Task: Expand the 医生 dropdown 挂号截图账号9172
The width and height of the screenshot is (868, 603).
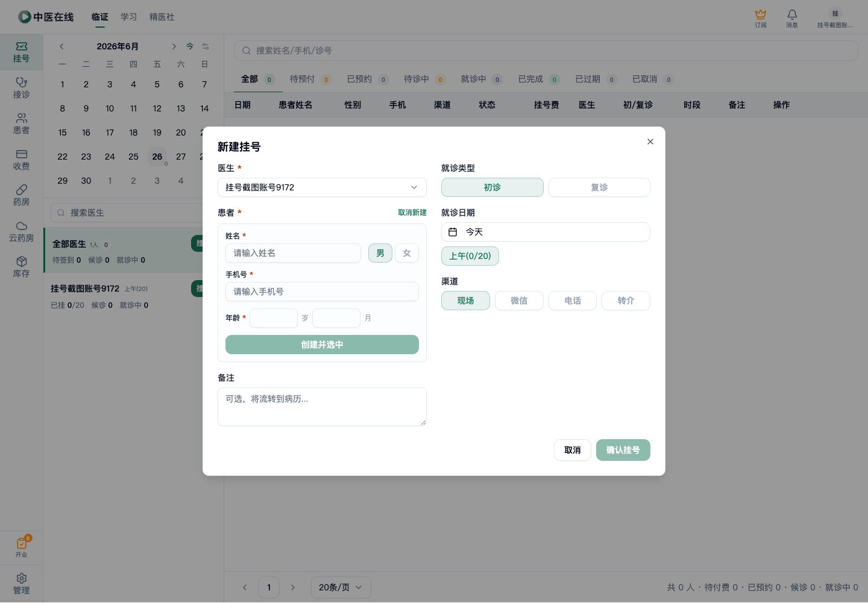Action: click(322, 187)
